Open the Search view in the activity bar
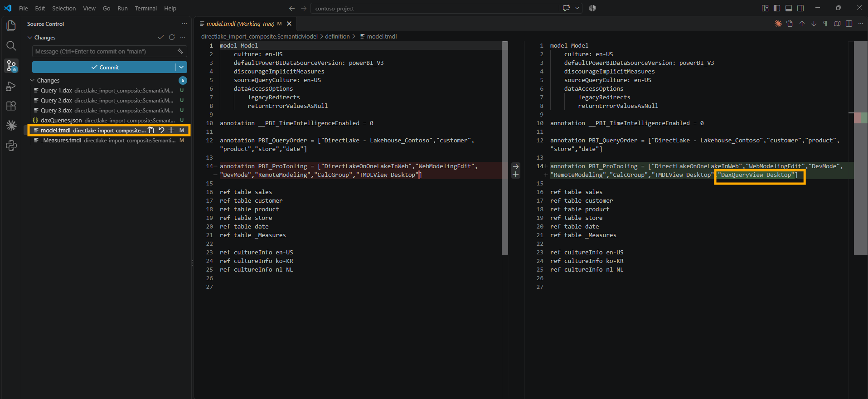Screen dimensions: 868x399 [x=11, y=46]
